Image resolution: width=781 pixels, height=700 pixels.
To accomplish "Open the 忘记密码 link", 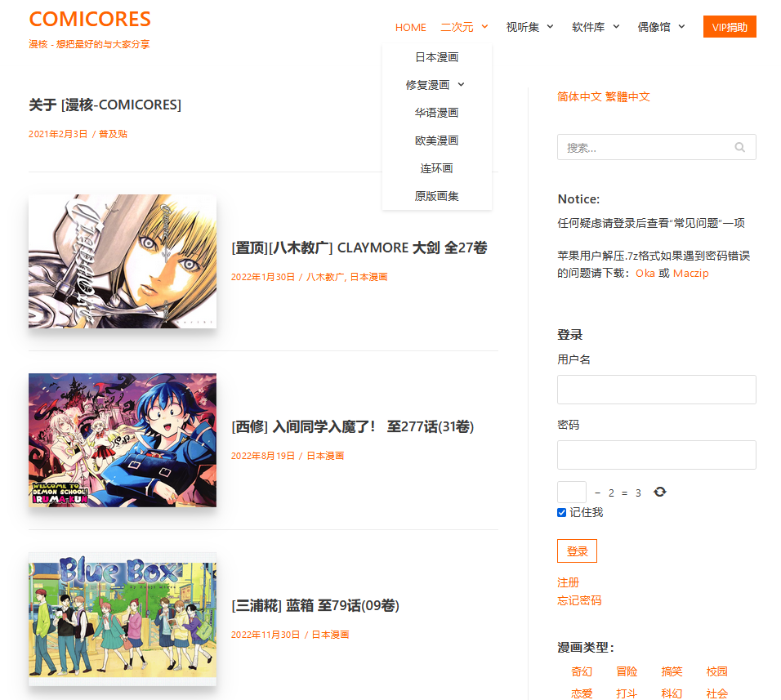I will tap(579, 600).
